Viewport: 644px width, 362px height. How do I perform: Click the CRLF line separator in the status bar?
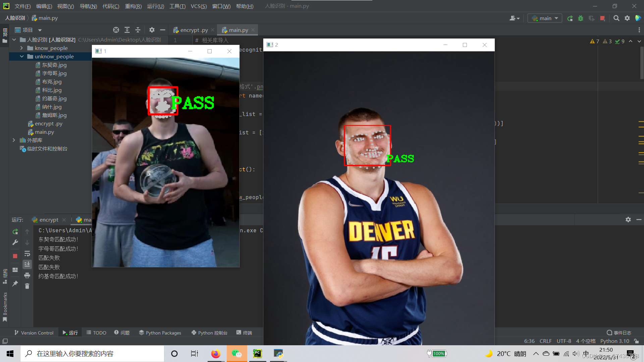tap(545, 341)
